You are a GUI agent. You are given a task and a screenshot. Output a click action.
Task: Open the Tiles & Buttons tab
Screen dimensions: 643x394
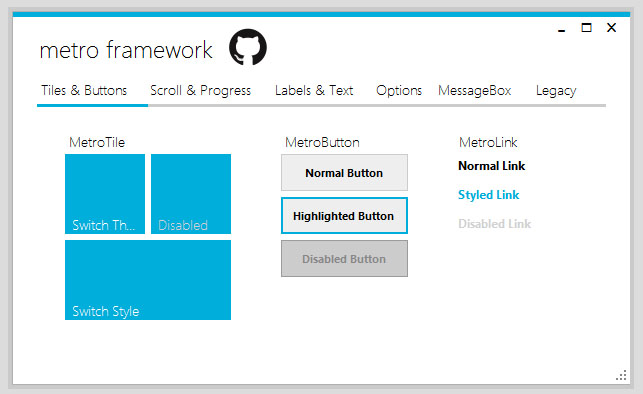(x=84, y=90)
